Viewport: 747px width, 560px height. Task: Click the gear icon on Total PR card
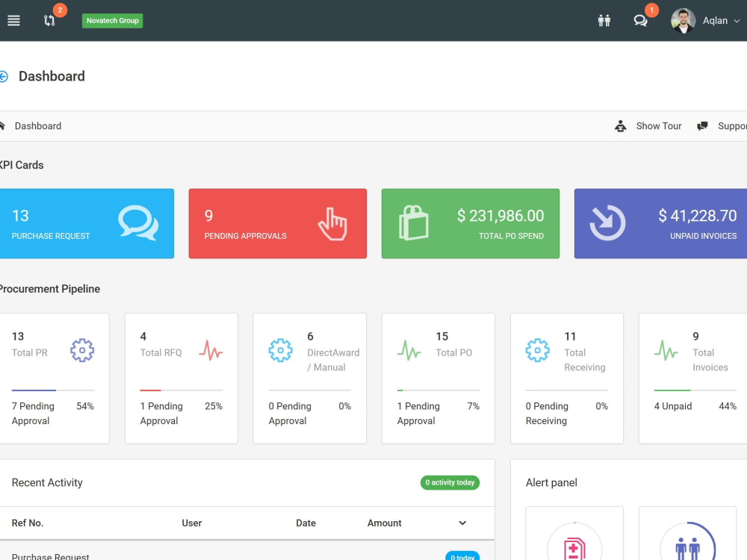[x=82, y=350]
